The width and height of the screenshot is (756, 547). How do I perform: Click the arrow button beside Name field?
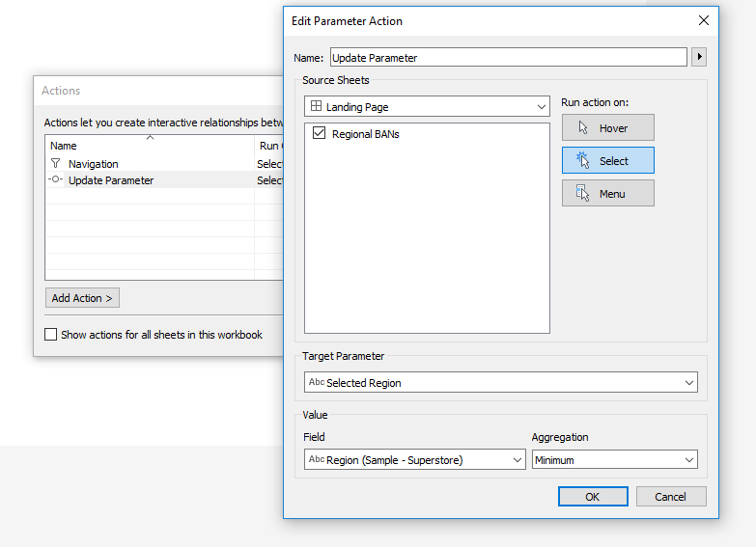699,57
